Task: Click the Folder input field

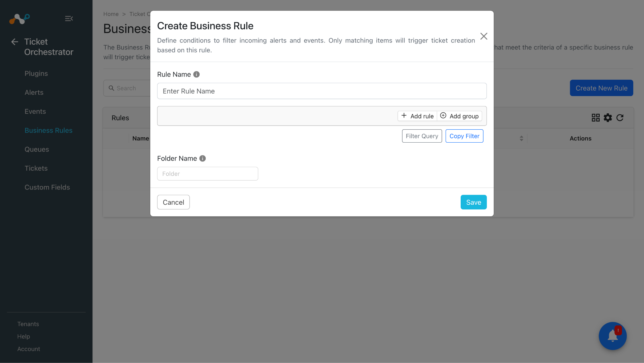Action: [208, 174]
